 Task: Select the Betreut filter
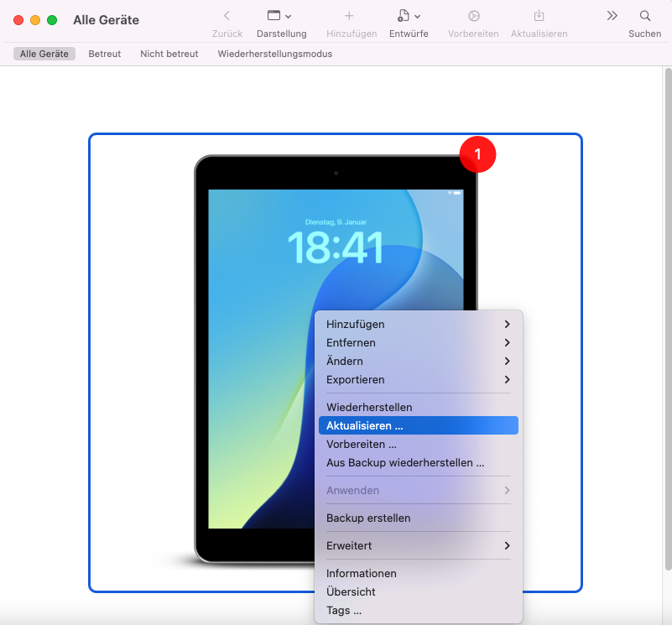[x=104, y=53]
